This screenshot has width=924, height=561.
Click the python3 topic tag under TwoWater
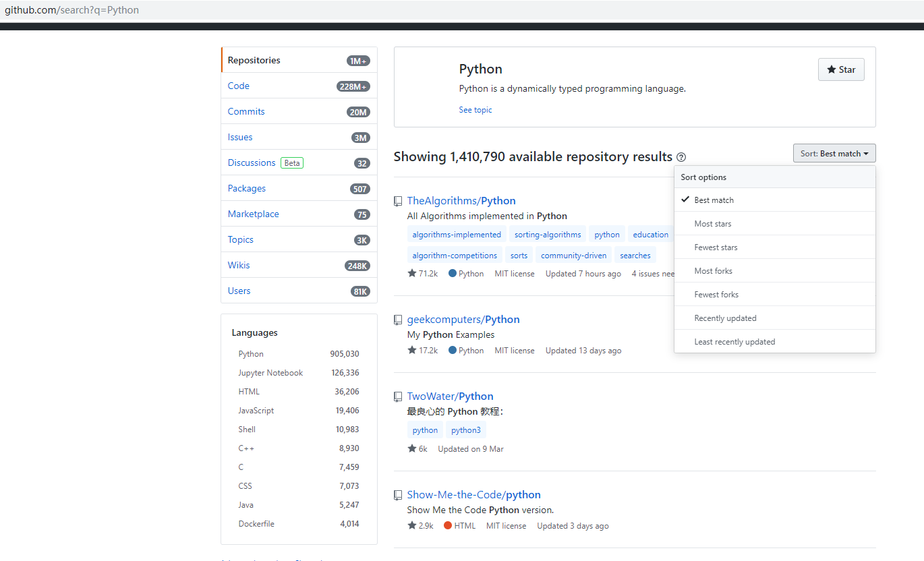point(466,430)
